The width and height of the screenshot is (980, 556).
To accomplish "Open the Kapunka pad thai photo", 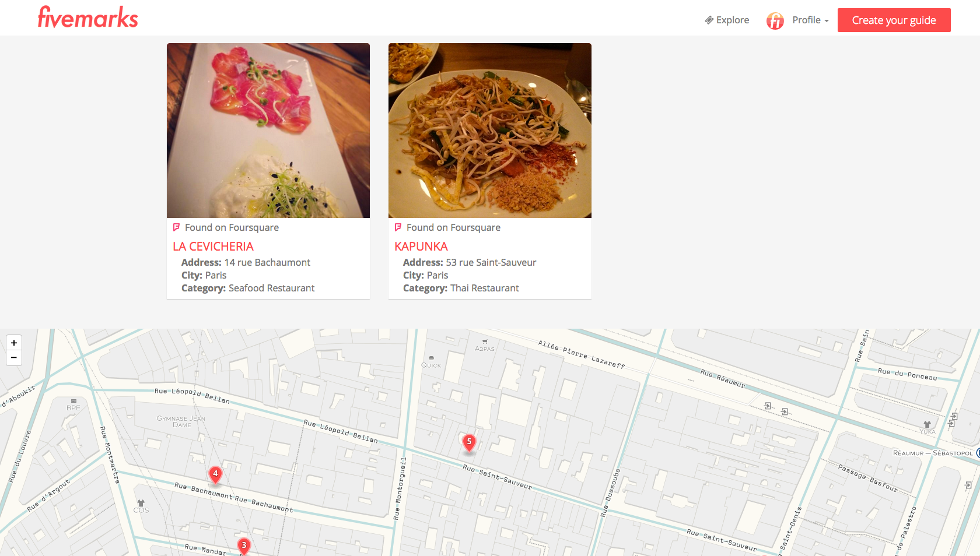I will 490,131.
